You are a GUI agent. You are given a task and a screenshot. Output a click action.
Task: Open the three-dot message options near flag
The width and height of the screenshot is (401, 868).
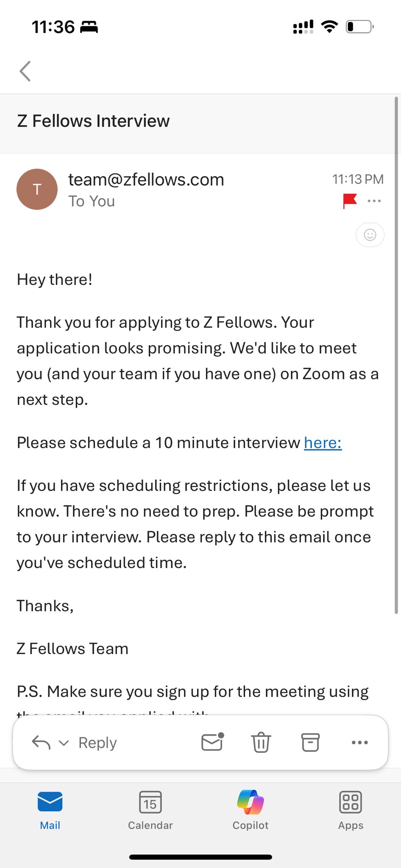click(x=374, y=201)
